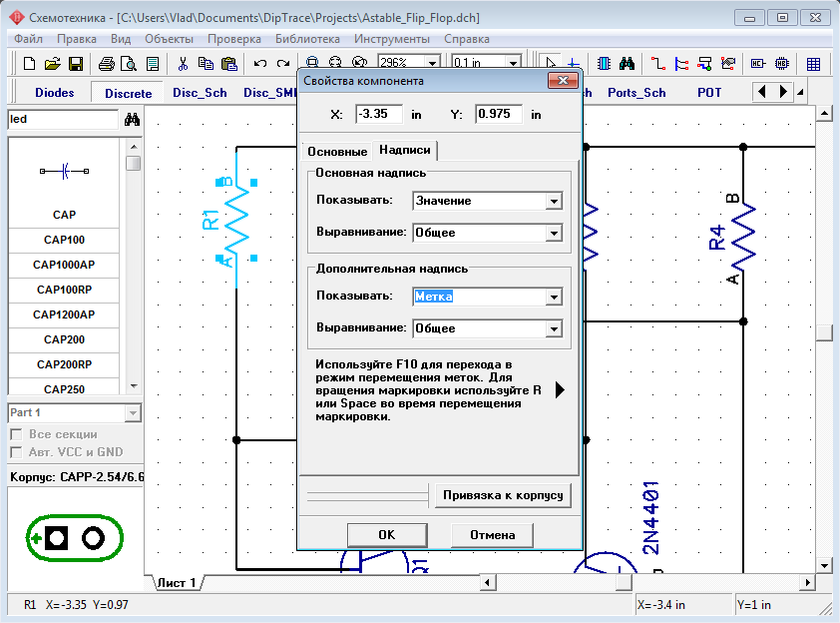The width and height of the screenshot is (840, 623).
Task: Undo the last action
Action: [260, 64]
